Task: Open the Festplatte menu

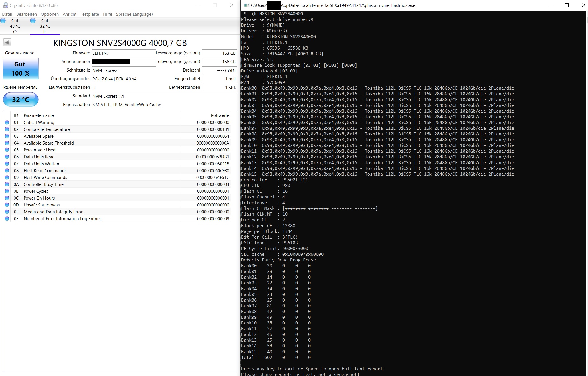Action: 90,14
